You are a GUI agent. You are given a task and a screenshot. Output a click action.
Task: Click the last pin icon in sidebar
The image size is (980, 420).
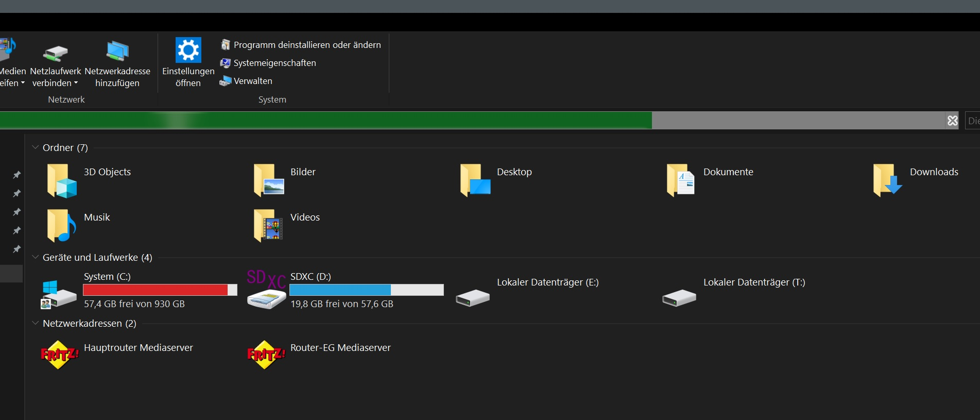[x=16, y=249]
